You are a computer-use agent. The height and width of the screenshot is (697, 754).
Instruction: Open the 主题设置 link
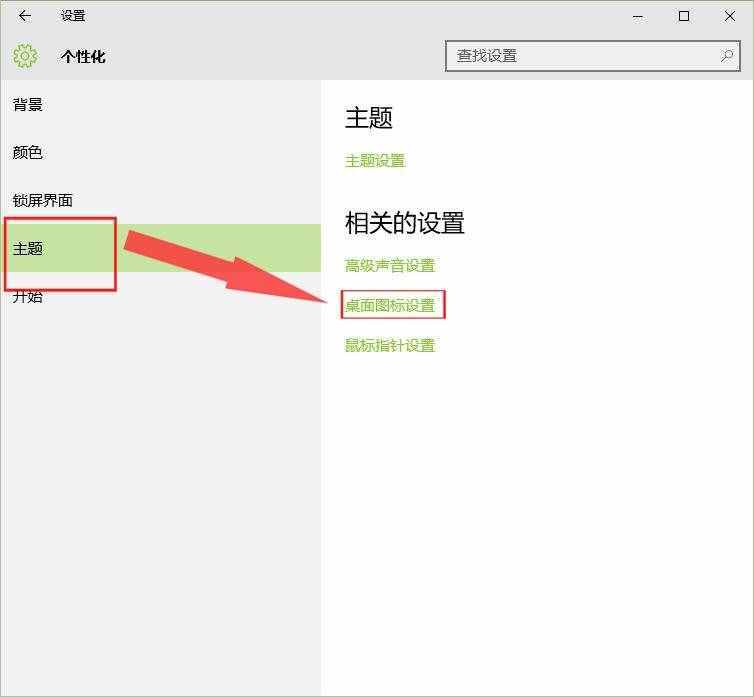click(x=375, y=161)
